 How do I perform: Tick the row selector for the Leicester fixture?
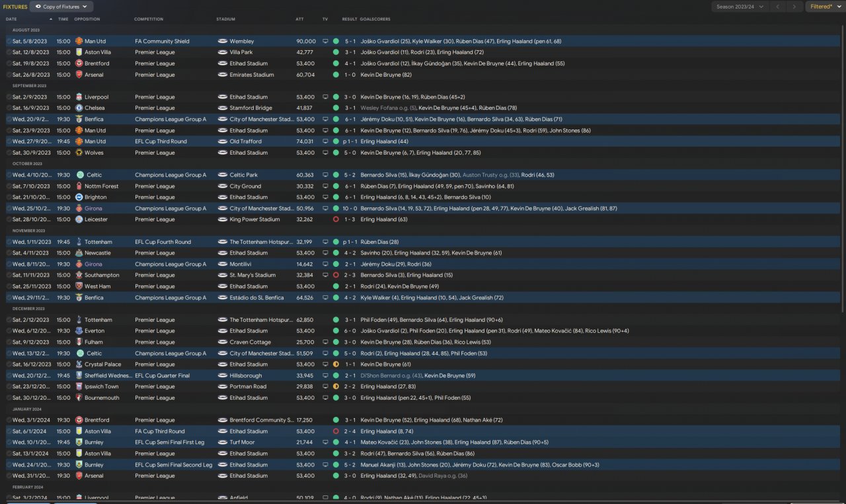pyautogui.click(x=9, y=219)
